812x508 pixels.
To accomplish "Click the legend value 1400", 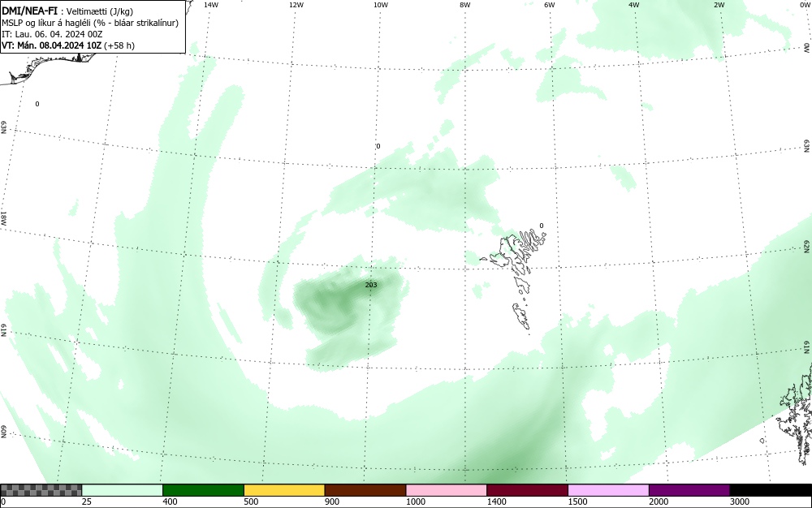I will click(x=497, y=502).
